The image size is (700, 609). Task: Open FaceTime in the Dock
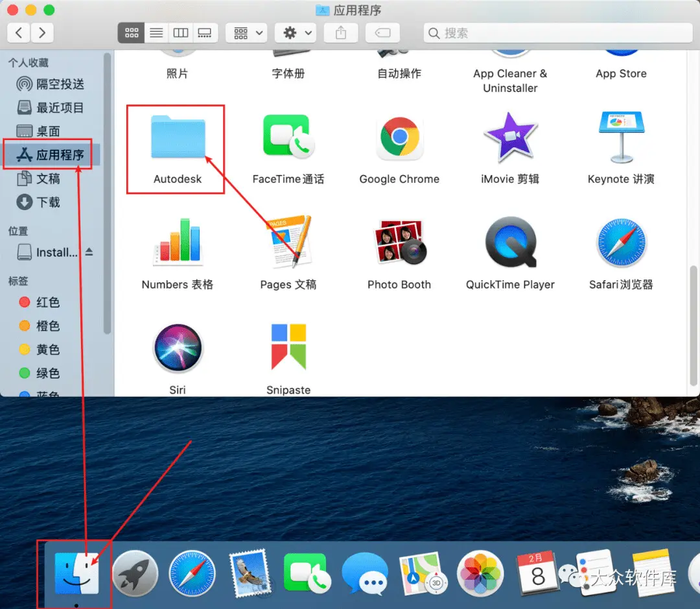[308, 573]
